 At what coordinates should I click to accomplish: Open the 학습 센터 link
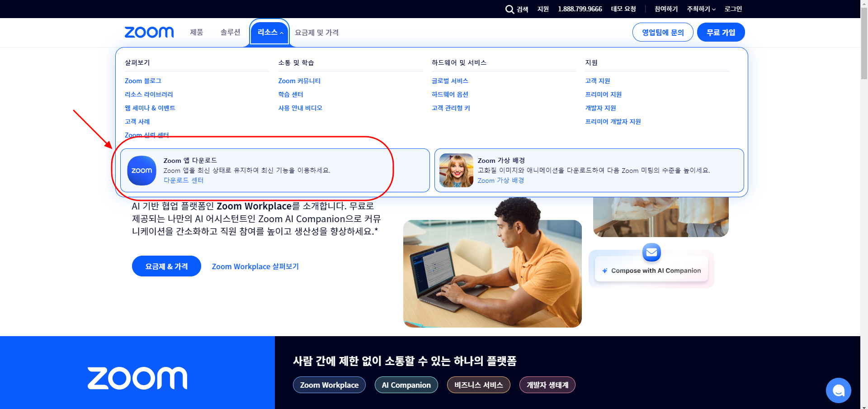pos(291,95)
